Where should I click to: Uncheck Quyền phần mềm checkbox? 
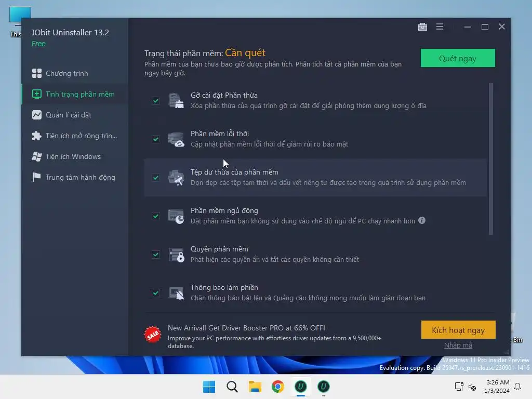[156, 255]
